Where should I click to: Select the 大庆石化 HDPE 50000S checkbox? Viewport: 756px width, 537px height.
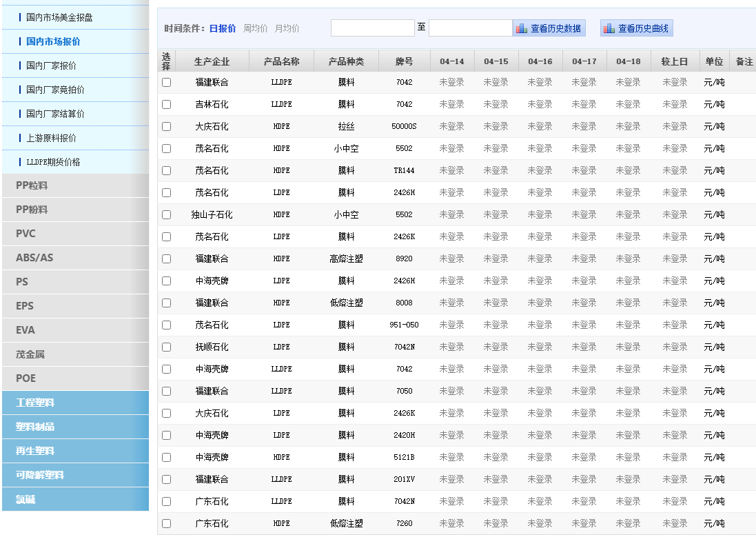tap(166, 127)
